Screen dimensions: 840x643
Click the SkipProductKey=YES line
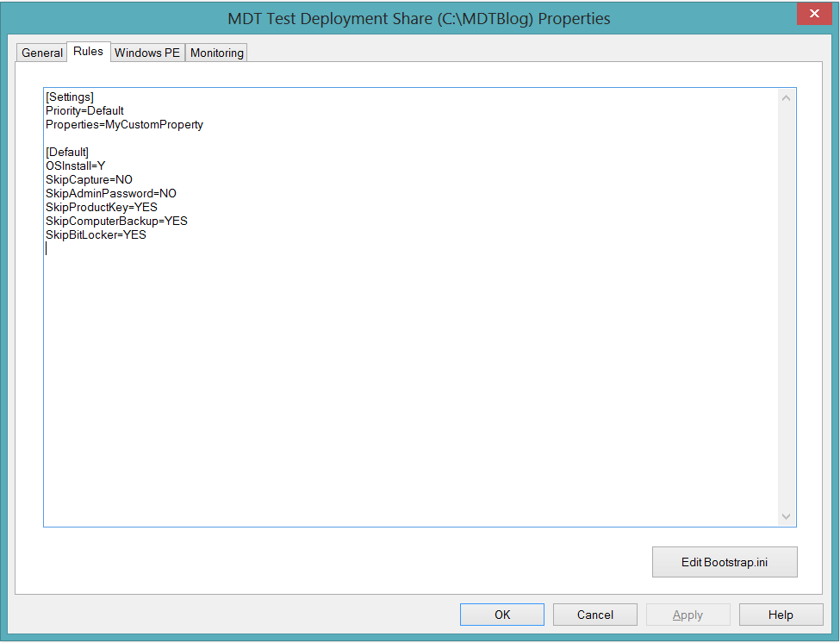pyautogui.click(x=102, y=208)
